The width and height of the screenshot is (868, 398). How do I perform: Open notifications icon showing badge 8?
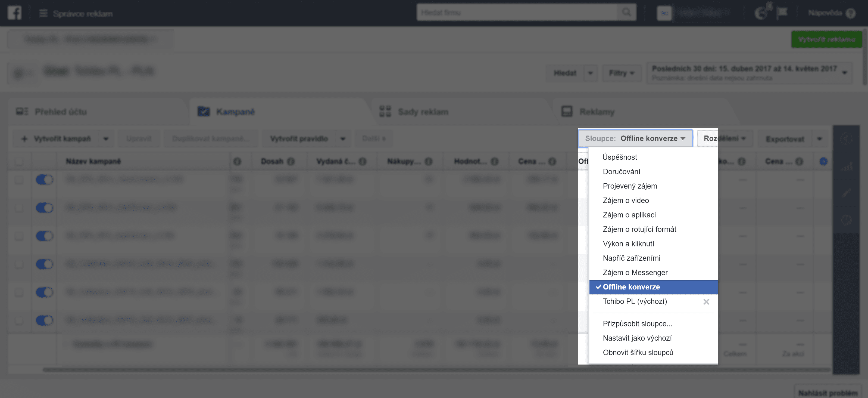tap(761, 13)
